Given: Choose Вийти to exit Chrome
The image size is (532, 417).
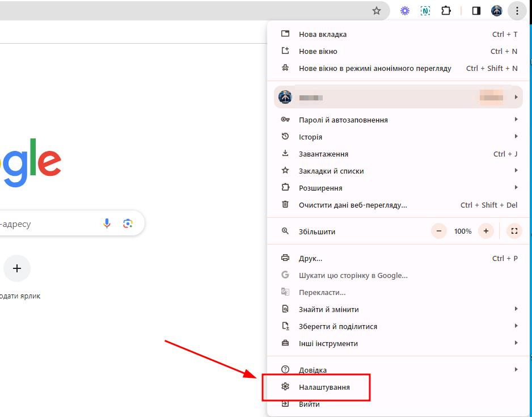Looking at the screenshot, I should [x=399, y=404].
